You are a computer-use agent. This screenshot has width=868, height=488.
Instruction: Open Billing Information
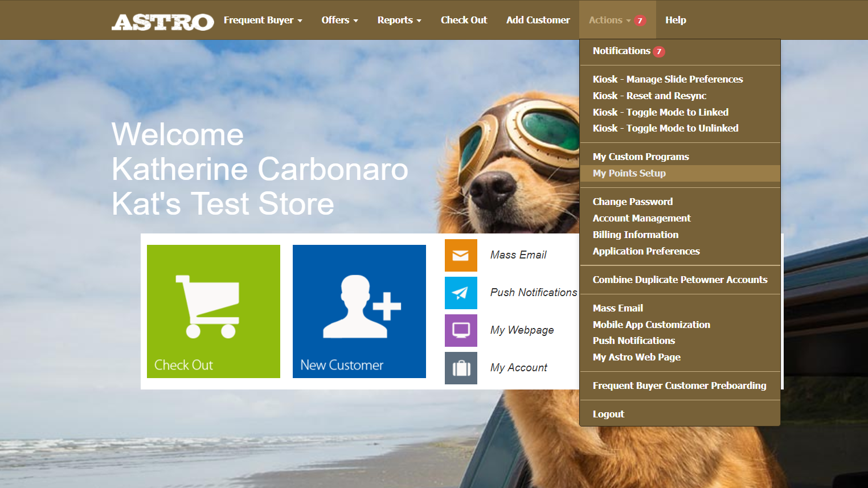680,235
